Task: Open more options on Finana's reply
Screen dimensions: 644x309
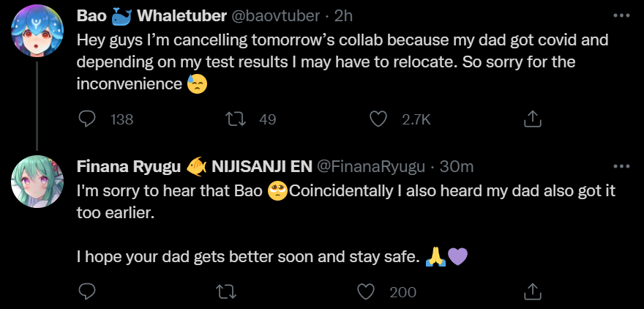Action: tap(620, 166)
